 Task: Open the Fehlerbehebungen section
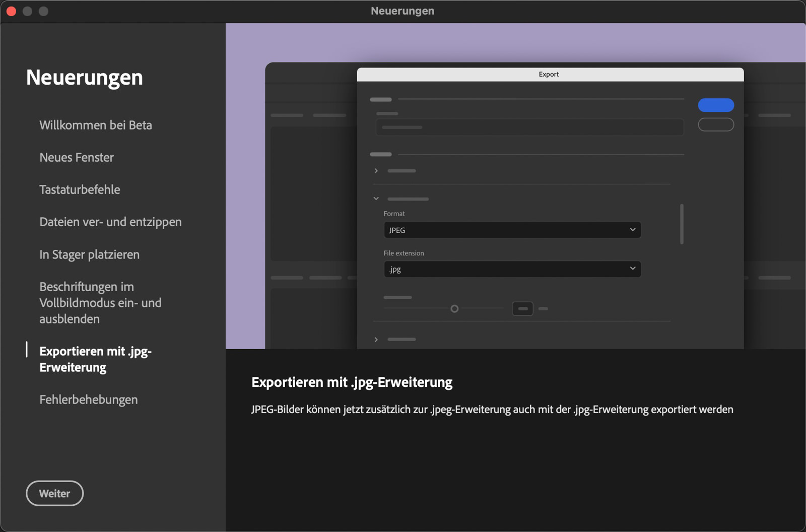point(88,400)
